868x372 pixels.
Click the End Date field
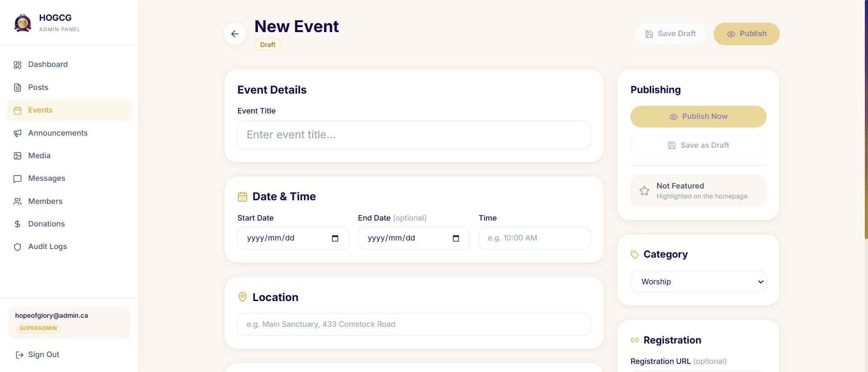414,238
